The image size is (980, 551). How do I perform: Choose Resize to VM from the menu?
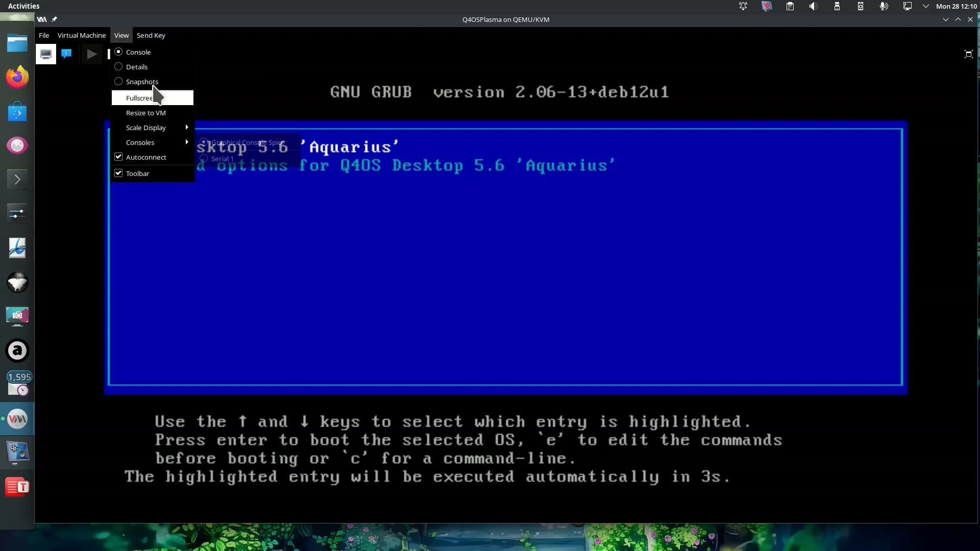click(x=146, y=113)
